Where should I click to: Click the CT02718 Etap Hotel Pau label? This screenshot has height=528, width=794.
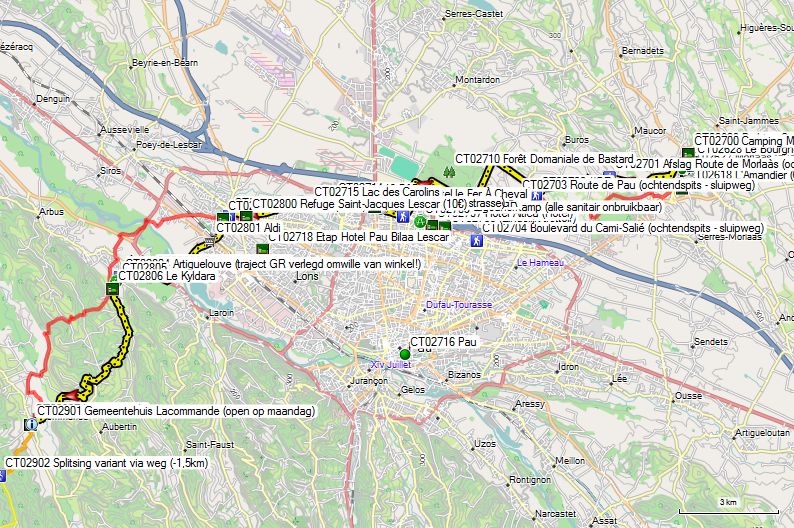[x=360, y=237]
